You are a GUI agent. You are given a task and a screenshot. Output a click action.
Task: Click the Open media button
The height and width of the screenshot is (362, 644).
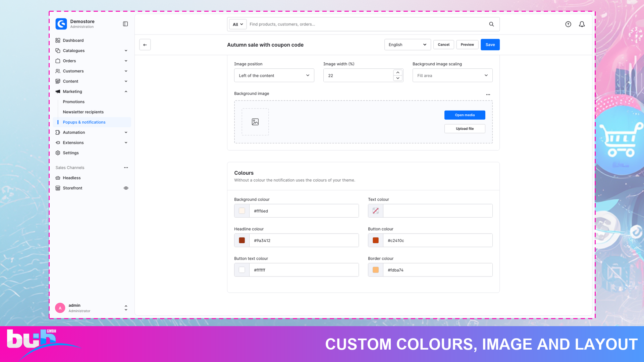[465, 115]
